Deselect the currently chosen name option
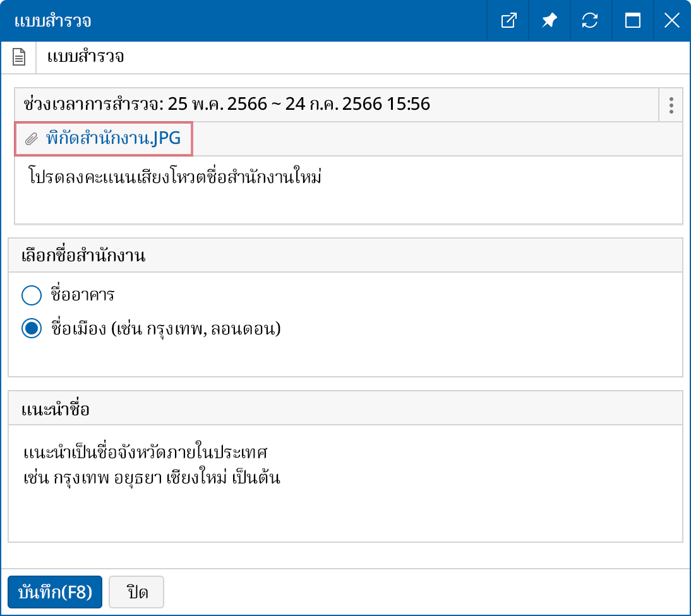The width and height of the screenshot is (691, 616). tap(32, 328)
